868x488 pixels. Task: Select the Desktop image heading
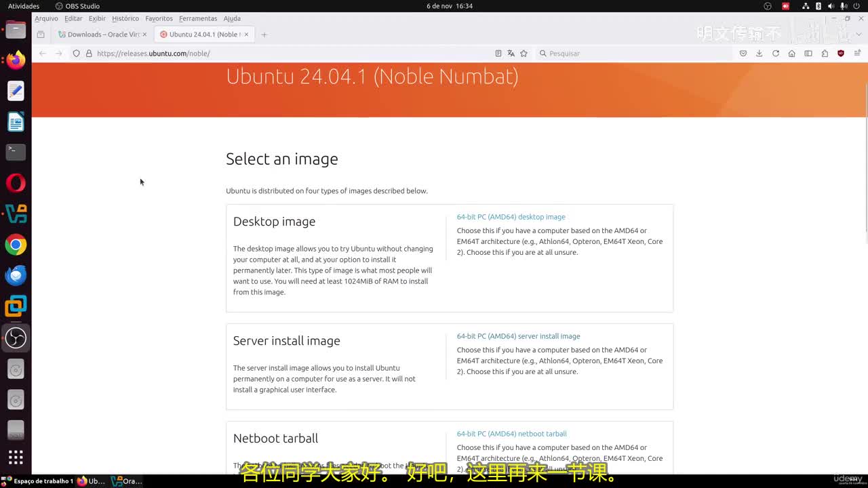tap(274, 222)
